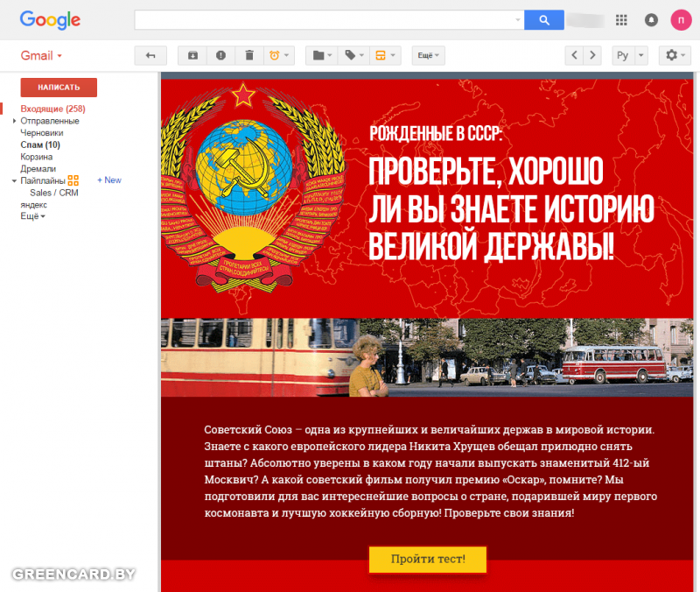
Task: Snooze the email with alarm clock icon
Action: tap(279, 55)
